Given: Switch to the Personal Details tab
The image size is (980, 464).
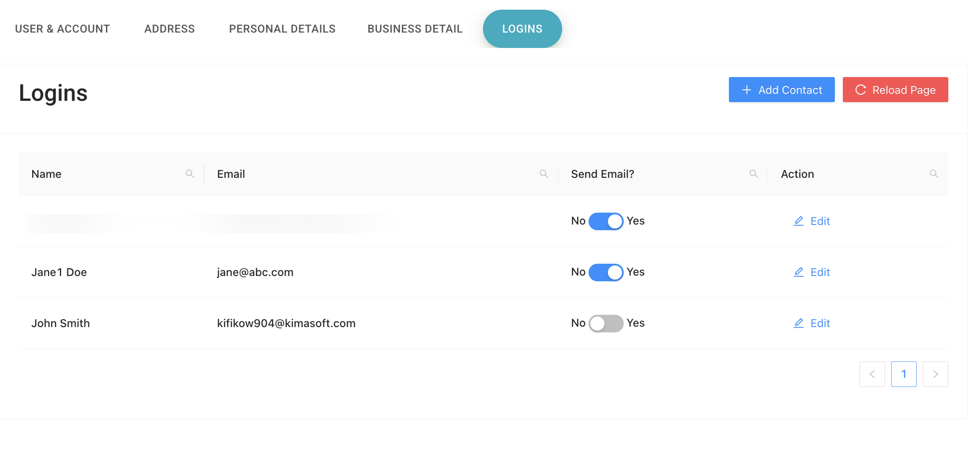Looking at the screenshot, I should pyautogui.click(x=282, y=29).
